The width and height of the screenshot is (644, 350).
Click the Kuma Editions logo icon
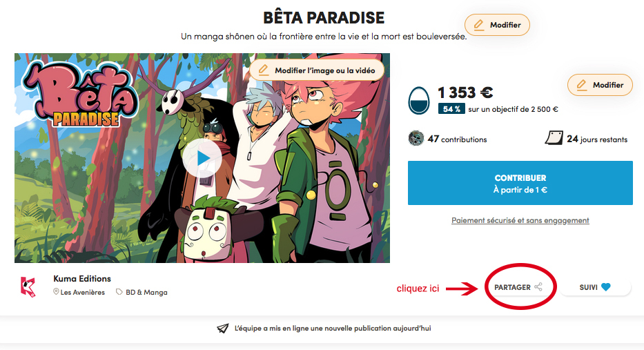[x=28, y=286]
